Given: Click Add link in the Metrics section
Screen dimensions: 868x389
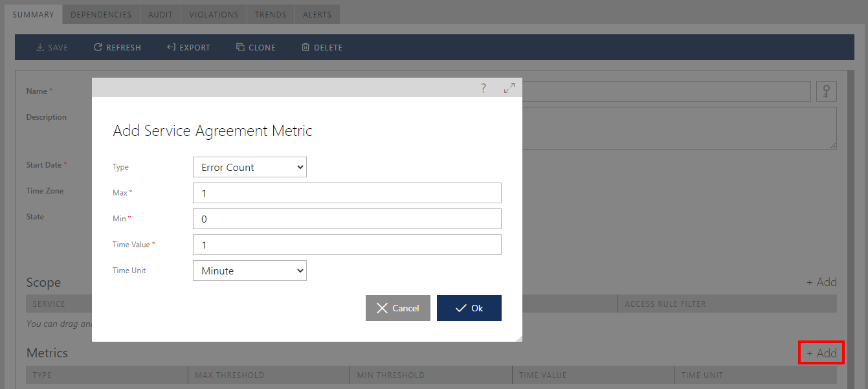Looking at the screenshot, I should [821, 353].
